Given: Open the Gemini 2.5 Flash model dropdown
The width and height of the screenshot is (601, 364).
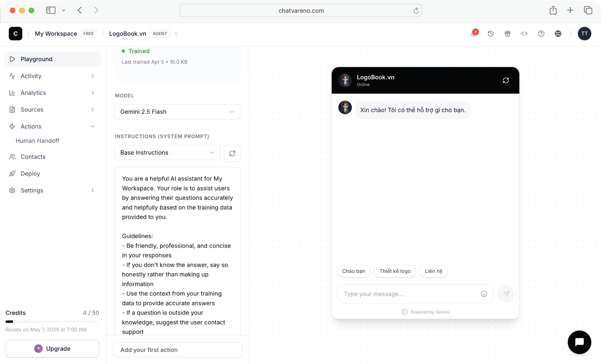Looking at the screenshot, I should click(177, 111).
